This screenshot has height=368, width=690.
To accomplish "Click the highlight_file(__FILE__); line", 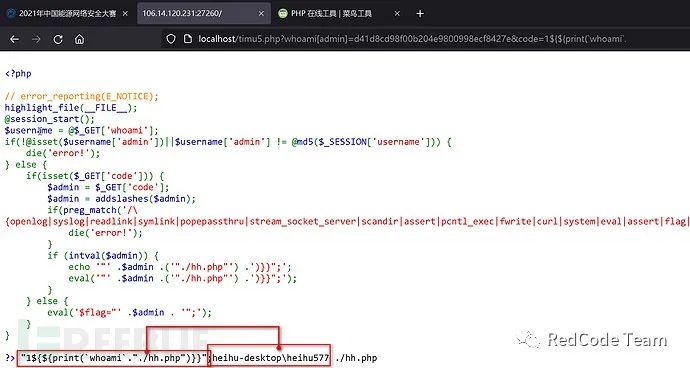I will (x=71, y=107).
